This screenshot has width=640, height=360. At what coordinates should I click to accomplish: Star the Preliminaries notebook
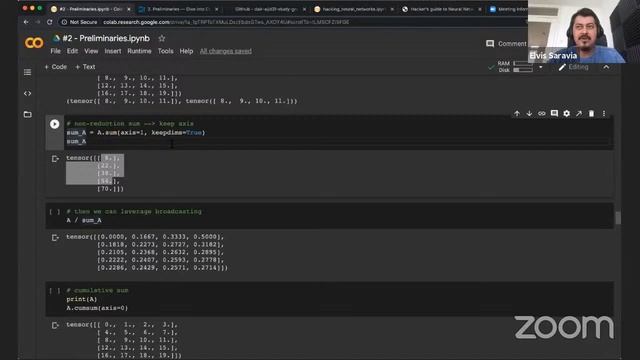(x=162, y=38)
